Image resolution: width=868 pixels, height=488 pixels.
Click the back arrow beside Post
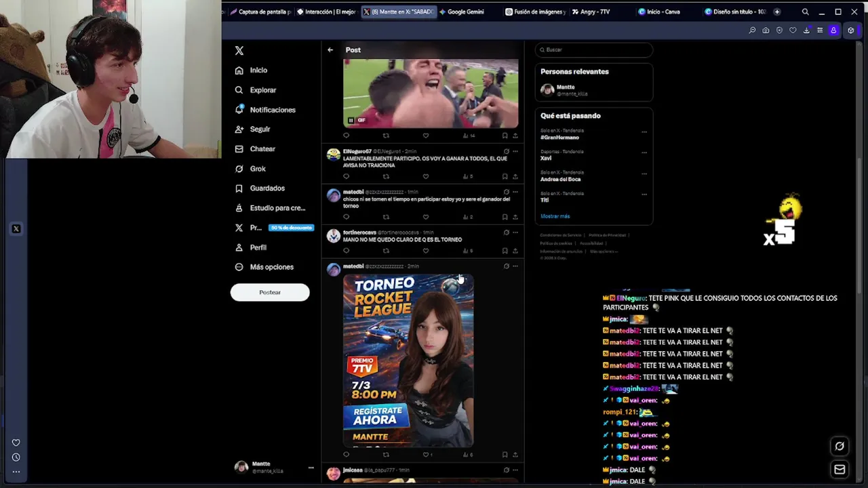330,50
